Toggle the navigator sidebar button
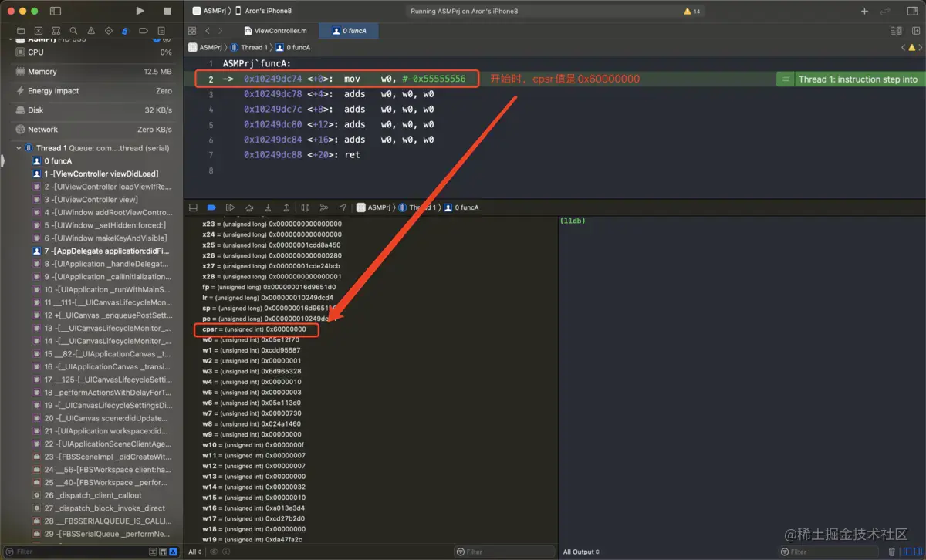This screenshot has width=926, height=560. pyautogui.click(x=56, y=11)
